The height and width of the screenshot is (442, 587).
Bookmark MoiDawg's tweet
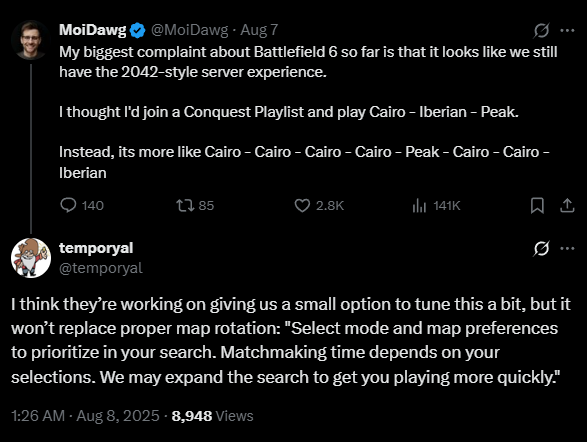(537, 205)
